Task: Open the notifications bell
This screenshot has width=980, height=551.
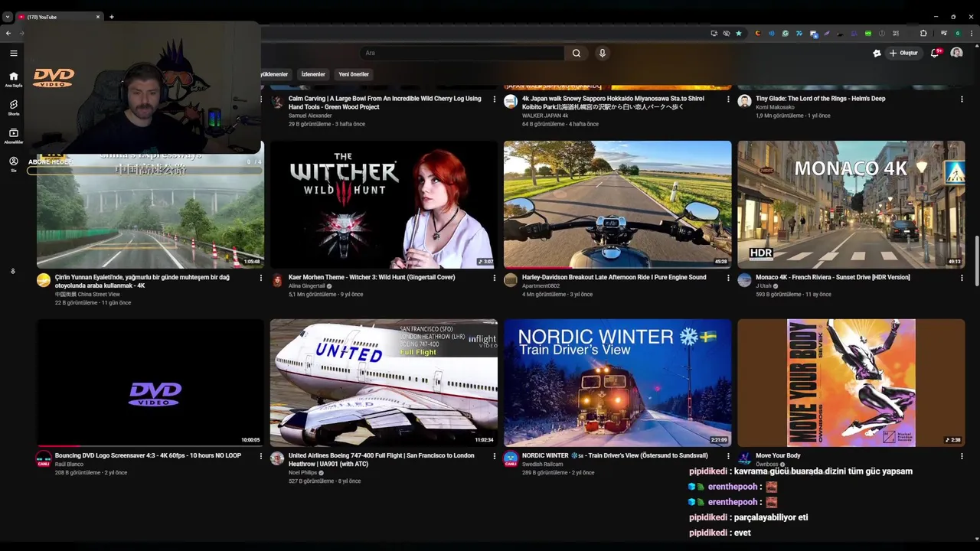Action: point(935,53)
